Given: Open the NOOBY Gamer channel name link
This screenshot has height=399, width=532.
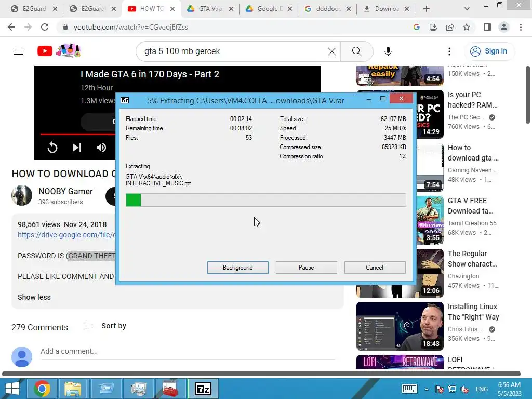Looking at the screenshot, I should 65,191.
